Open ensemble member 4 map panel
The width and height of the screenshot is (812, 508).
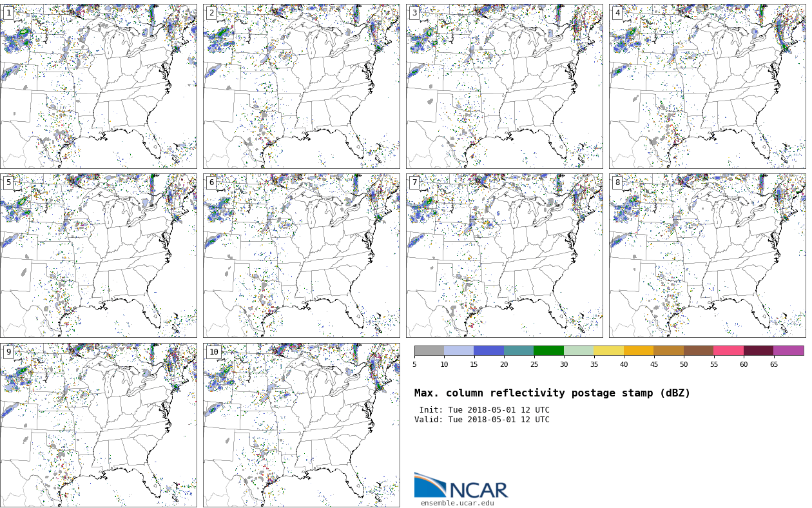[708, 86]
